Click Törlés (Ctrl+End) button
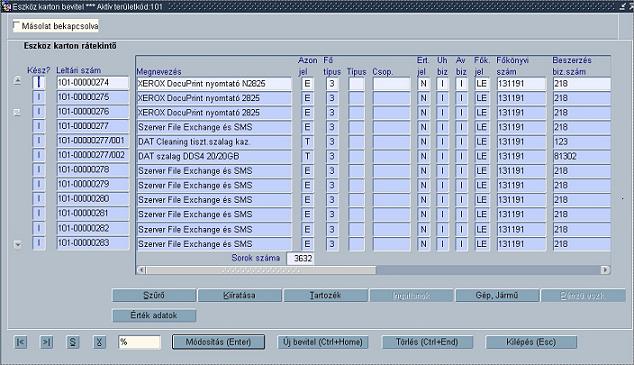Screen dimensions: 634x365 tap(427, 342)
